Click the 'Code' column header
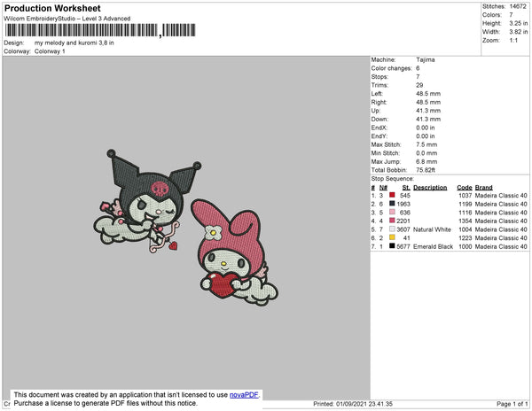 pos(465,188)
